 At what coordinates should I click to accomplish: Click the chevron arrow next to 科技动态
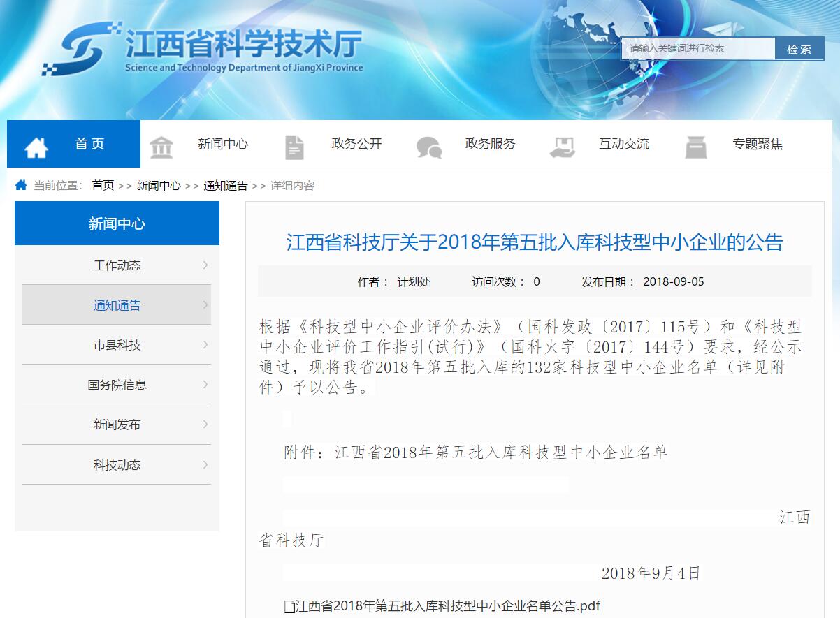pyautogui.click(x=205, y=464)
